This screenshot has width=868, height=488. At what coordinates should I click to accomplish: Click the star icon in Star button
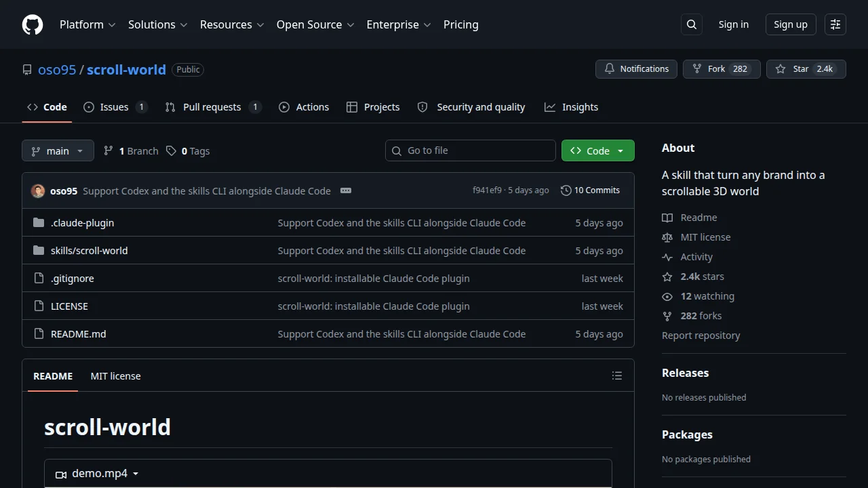pyautogui.click(x=781, y=68)
